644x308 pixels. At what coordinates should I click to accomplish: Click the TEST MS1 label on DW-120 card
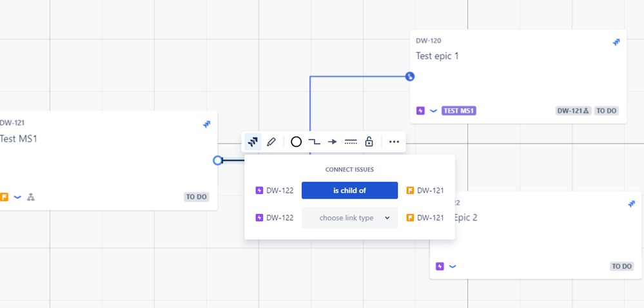point(459,111)
